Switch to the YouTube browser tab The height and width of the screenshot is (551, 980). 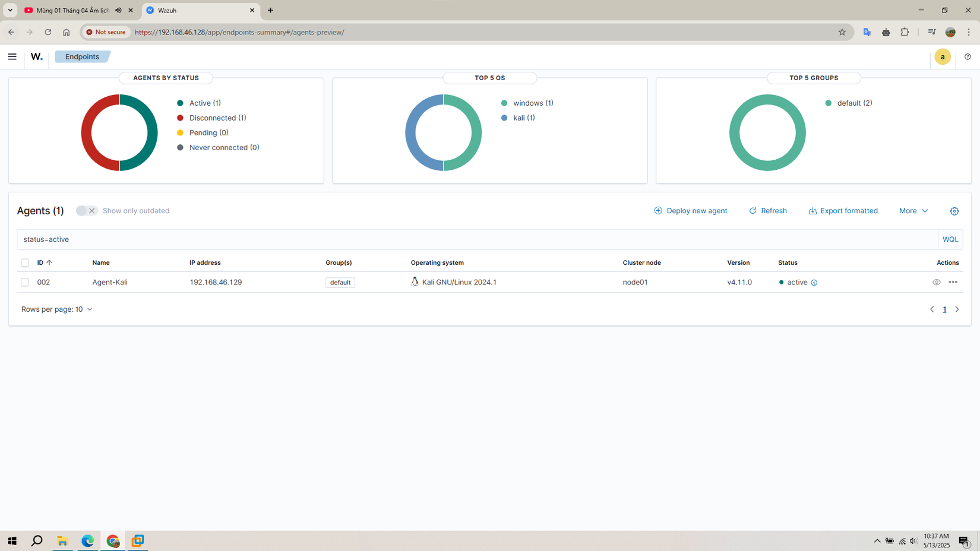[72, 10]
